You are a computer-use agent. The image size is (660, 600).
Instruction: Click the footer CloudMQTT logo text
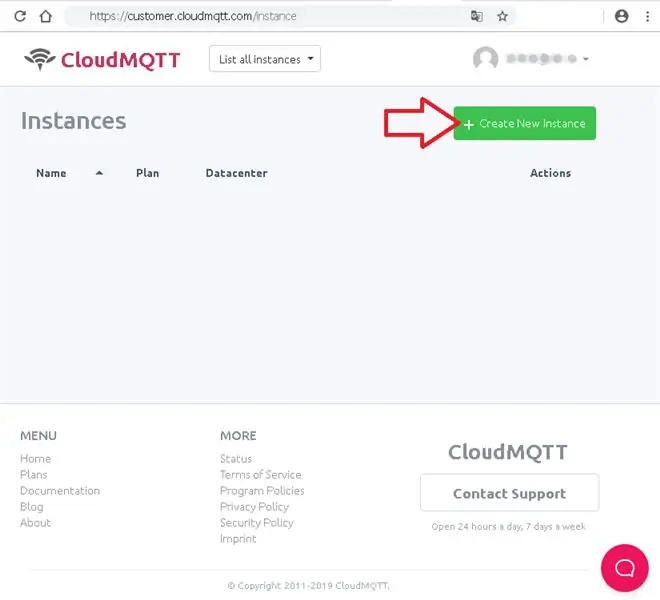508,452
